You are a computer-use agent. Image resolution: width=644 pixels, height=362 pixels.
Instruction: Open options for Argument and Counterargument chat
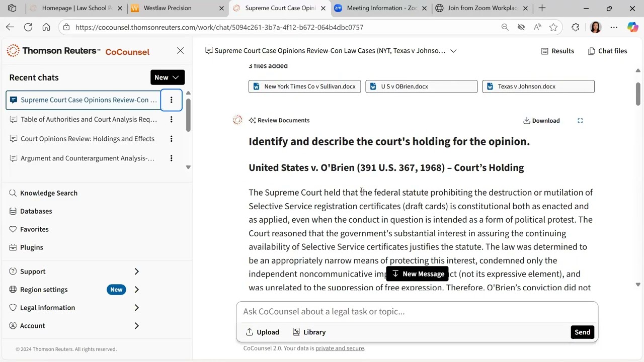coord(171,158)
